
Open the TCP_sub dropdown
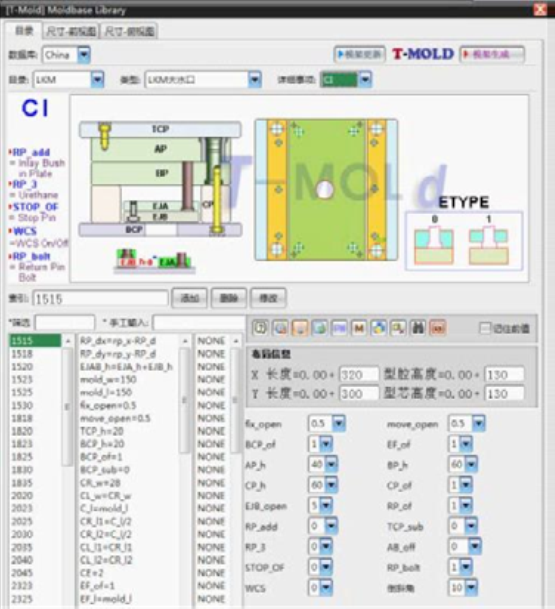point(471,526)
